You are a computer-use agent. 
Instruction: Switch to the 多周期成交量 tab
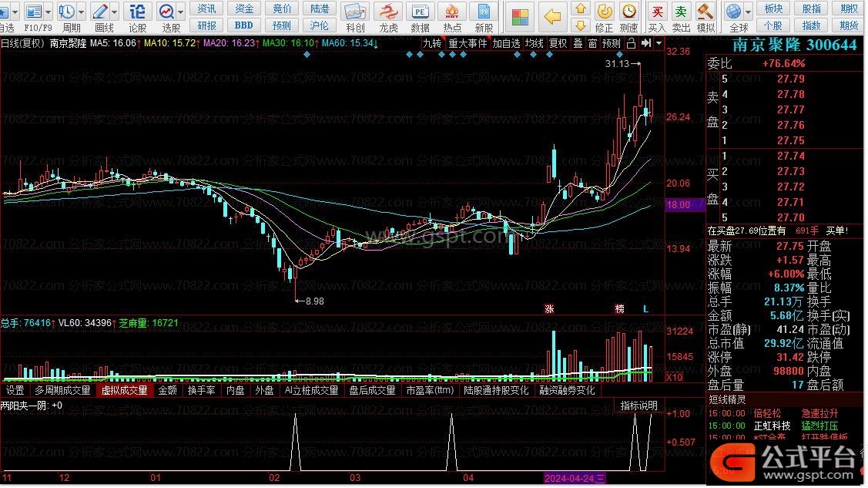click(62, 391)
